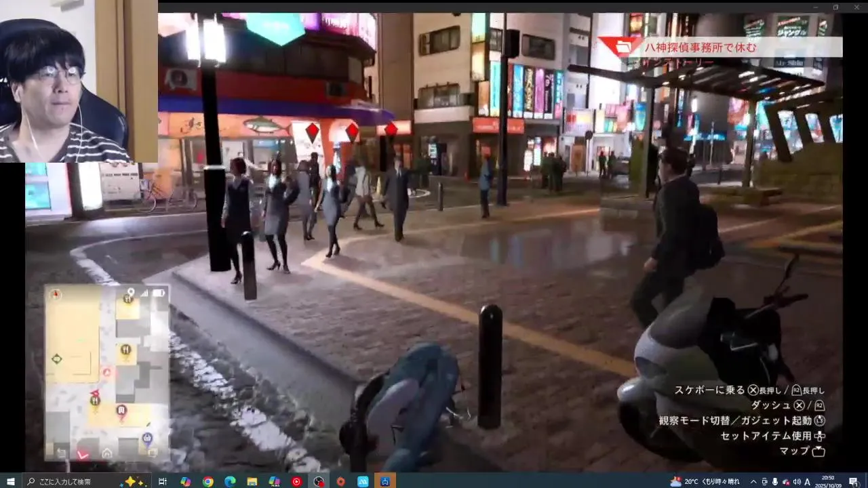This screenshot has width=868, height=488.
Task: Click the top restaurant marker on minimap
Action: pyautogui.click(x=127, y=298)
